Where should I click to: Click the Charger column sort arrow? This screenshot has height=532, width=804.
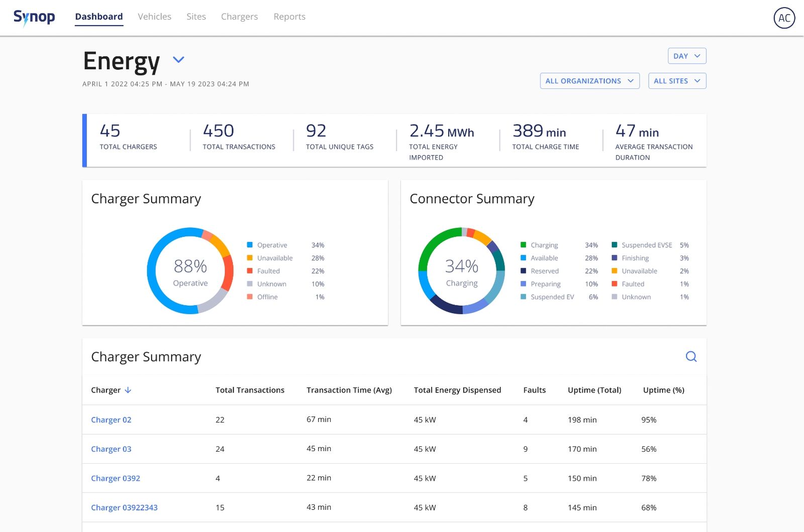128,390
